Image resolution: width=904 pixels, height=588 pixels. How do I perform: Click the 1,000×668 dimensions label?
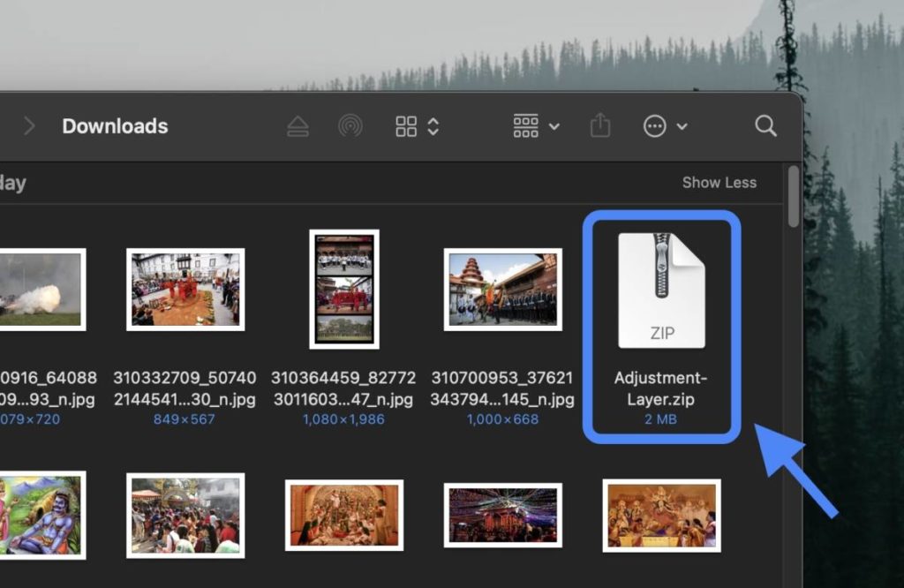pyautogui.click(x=502, y=419)
